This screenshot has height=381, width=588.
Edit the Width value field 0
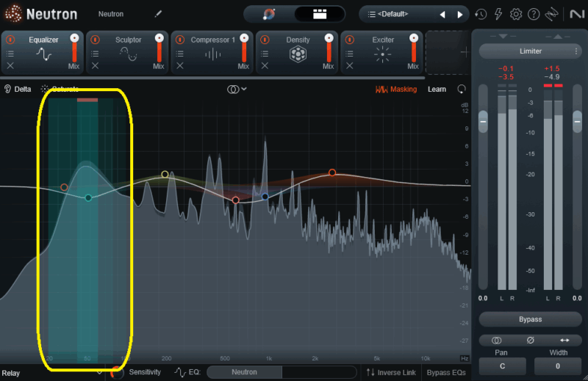[558, 366]
